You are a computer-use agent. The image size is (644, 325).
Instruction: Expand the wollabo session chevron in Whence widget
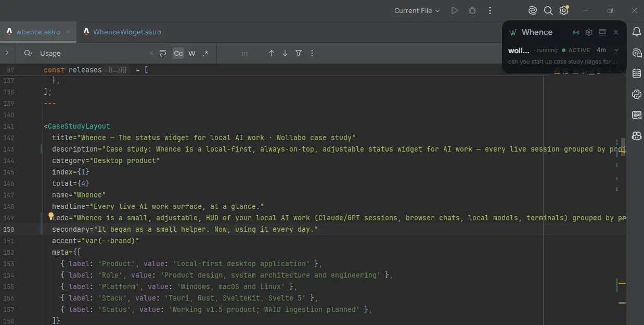pyautogui.click(x=616, y=51)
